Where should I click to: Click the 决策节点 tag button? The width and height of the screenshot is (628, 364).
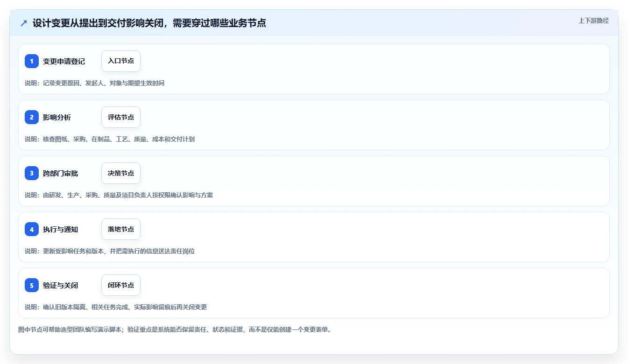click(121, 173)
